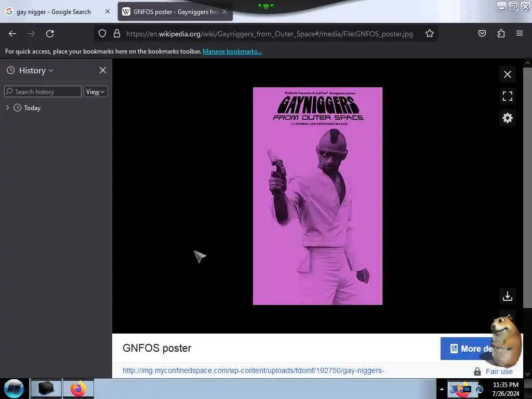Screen dimensions: 532x399
Task: Open the Manage bookmarks link
Action: [232, 51]
